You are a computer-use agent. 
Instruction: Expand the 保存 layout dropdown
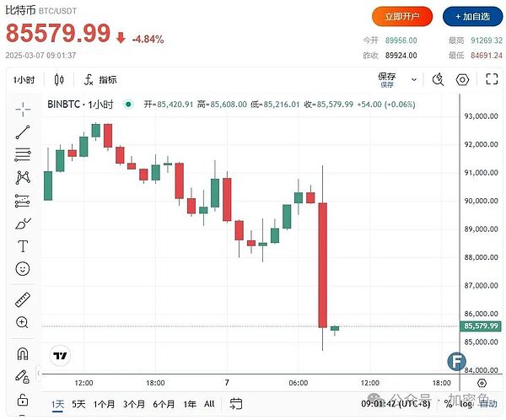pos(412,80)
